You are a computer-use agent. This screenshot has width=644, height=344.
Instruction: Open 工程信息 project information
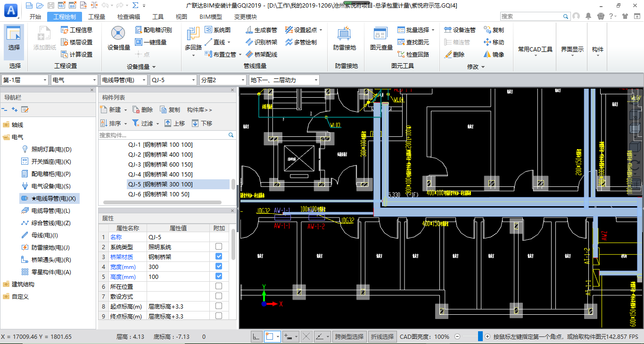coord(76,30)
